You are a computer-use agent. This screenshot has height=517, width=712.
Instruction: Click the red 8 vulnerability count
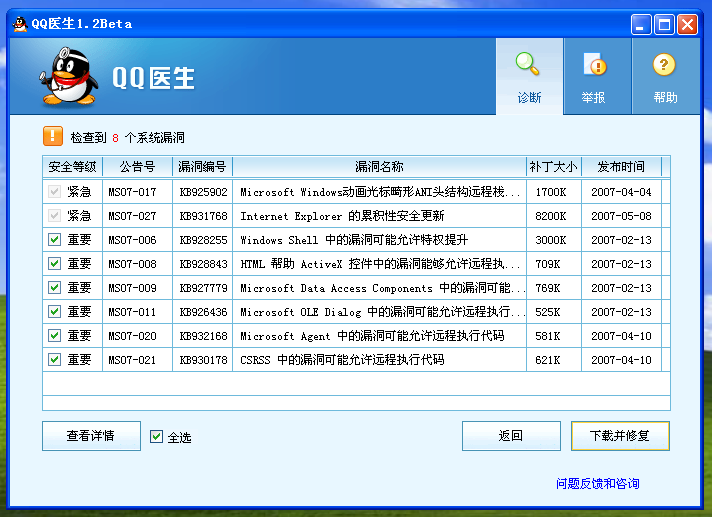tap(115, 138)
